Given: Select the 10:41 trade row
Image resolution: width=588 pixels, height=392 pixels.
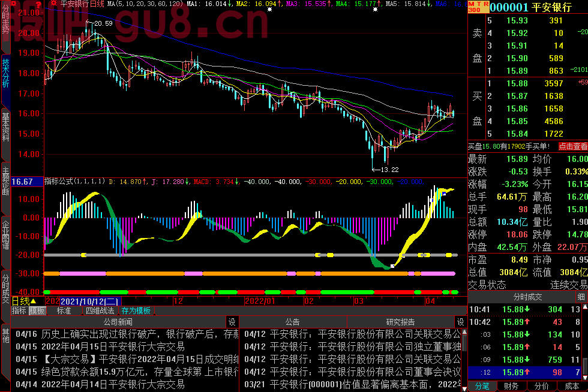Looking at the screenshot, I should [524, 309].
